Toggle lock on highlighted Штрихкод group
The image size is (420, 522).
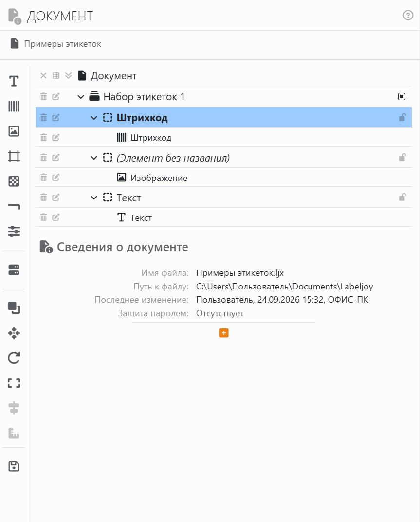(402, 117)
